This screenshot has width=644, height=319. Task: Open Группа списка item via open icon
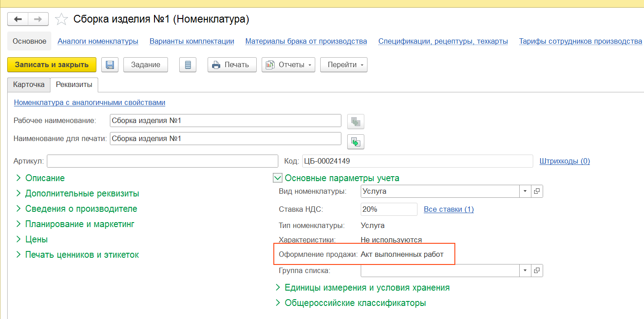coord(537,271)
